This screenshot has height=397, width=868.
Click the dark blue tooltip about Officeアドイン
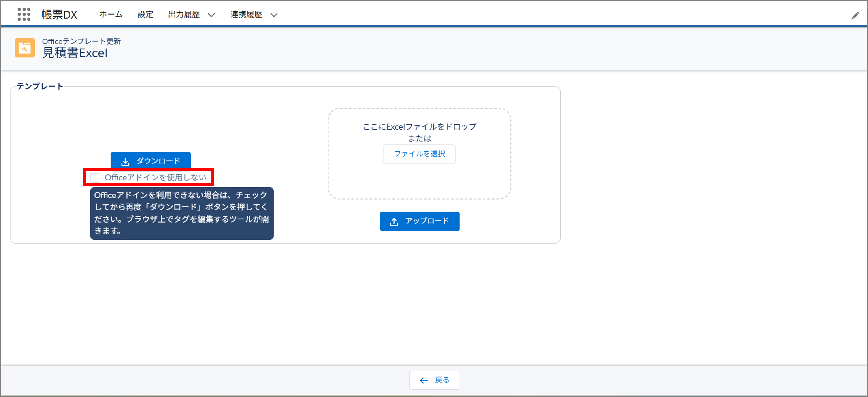click(182, 213)
